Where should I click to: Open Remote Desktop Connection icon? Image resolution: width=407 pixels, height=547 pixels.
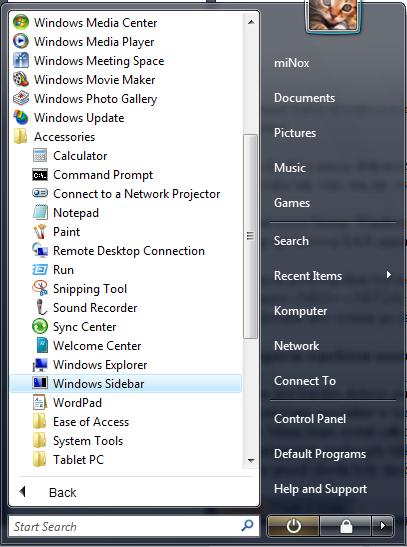point(40,250)
